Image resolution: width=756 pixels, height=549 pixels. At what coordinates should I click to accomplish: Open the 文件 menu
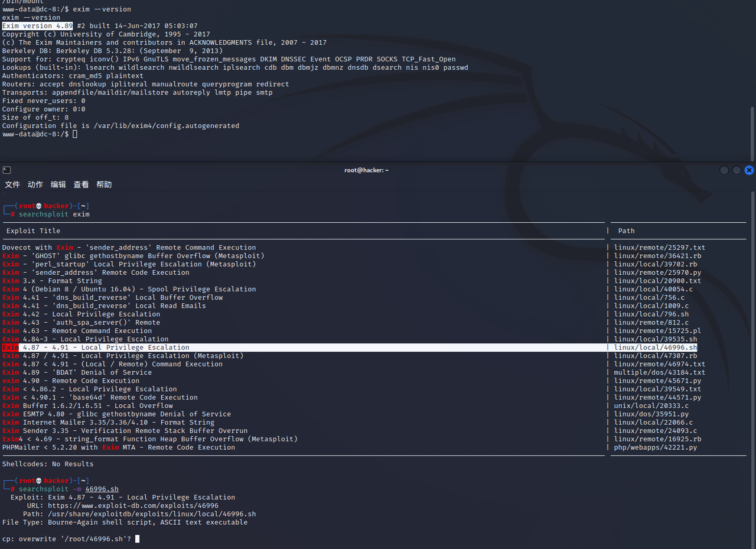(x=12, y=184)
